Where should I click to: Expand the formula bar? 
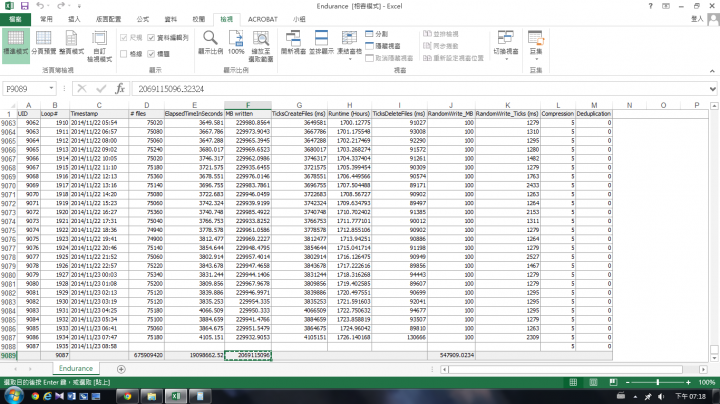click(713, 89)
